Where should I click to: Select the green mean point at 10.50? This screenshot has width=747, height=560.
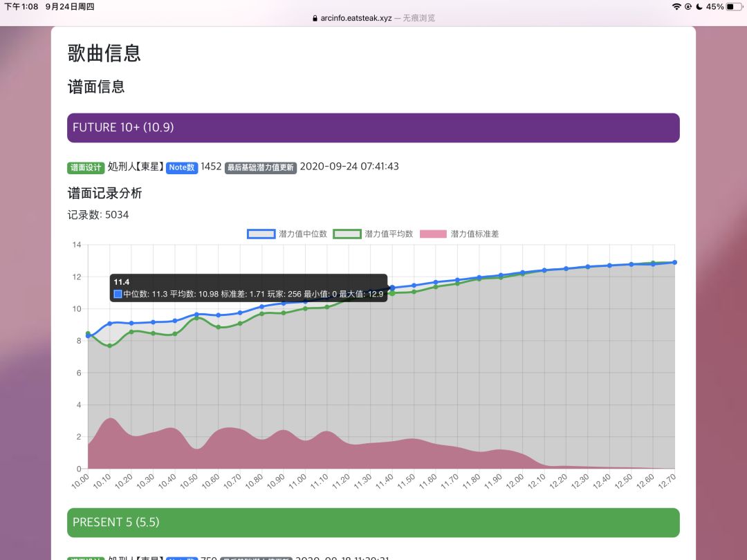[x=196, y=318]
